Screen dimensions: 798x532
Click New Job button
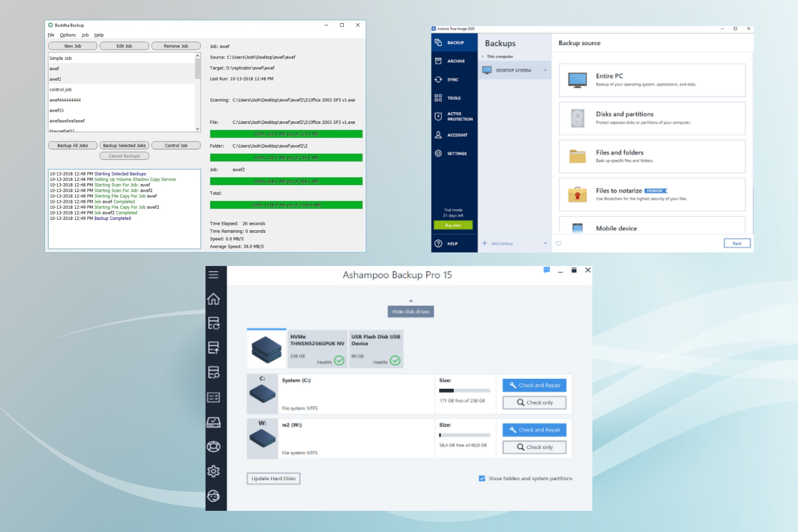coord(73,46)
